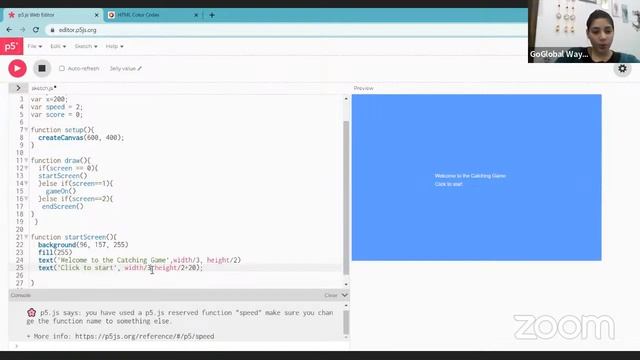
Task: Click the p5* logo home icon
Action: point(11,46)
